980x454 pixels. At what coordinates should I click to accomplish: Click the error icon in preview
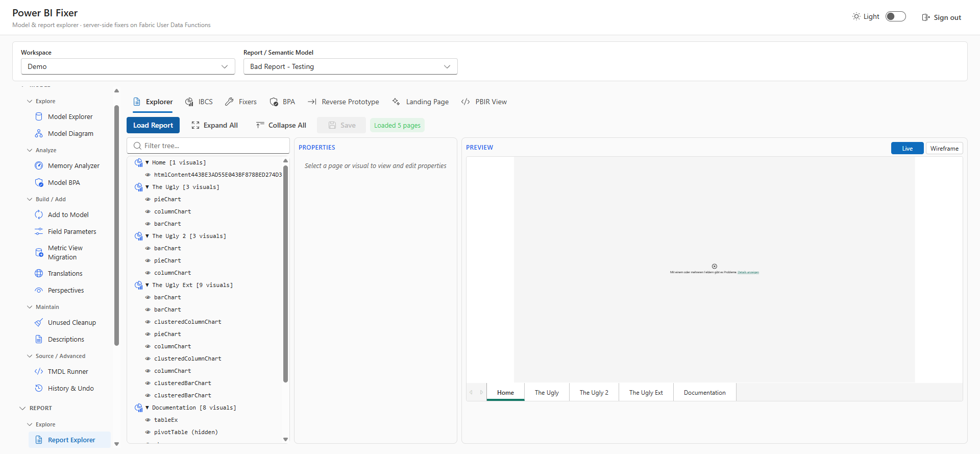click(x=715, y=266)
